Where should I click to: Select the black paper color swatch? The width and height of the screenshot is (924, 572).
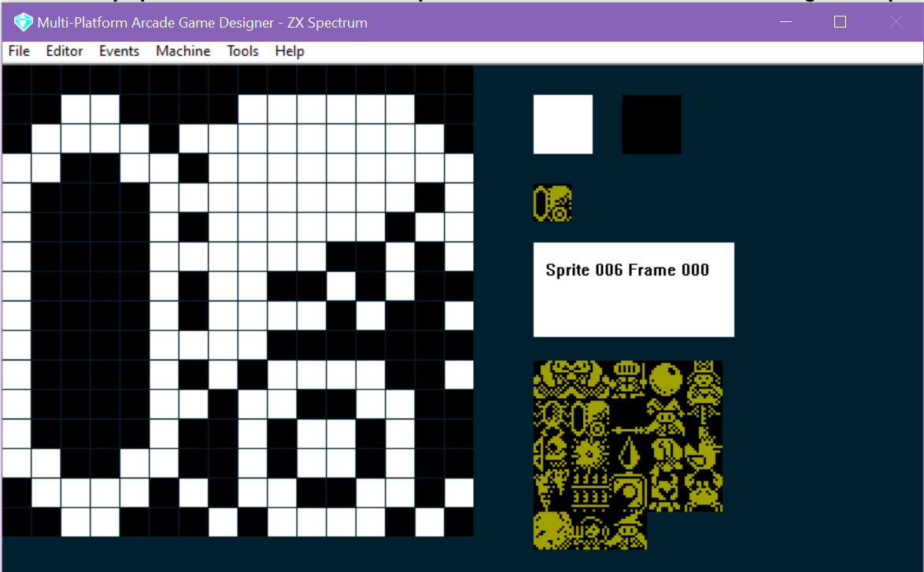pyautogui.click(x=652, y=124)
